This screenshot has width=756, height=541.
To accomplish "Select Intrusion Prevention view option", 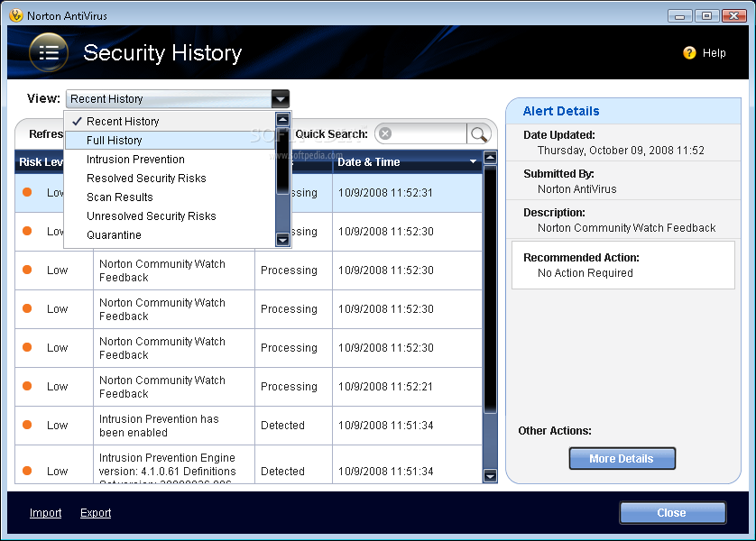I will coord(170,160).
